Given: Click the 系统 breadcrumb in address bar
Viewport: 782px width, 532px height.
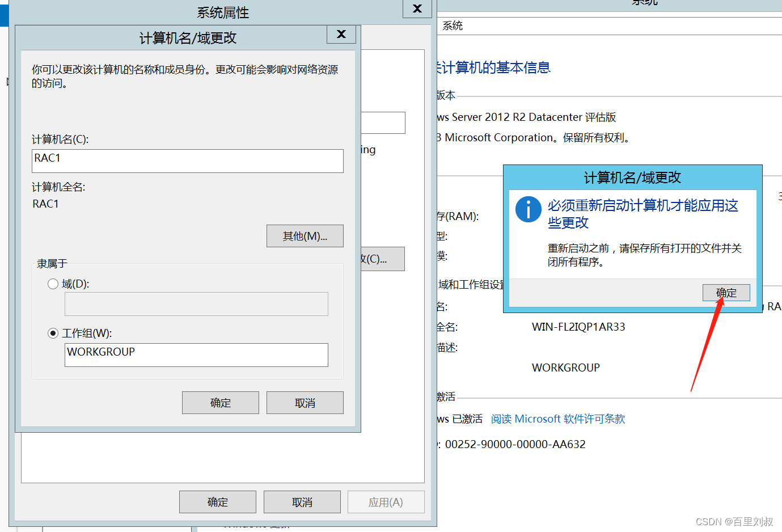Looking at the screenshot, I should point(453,26).
